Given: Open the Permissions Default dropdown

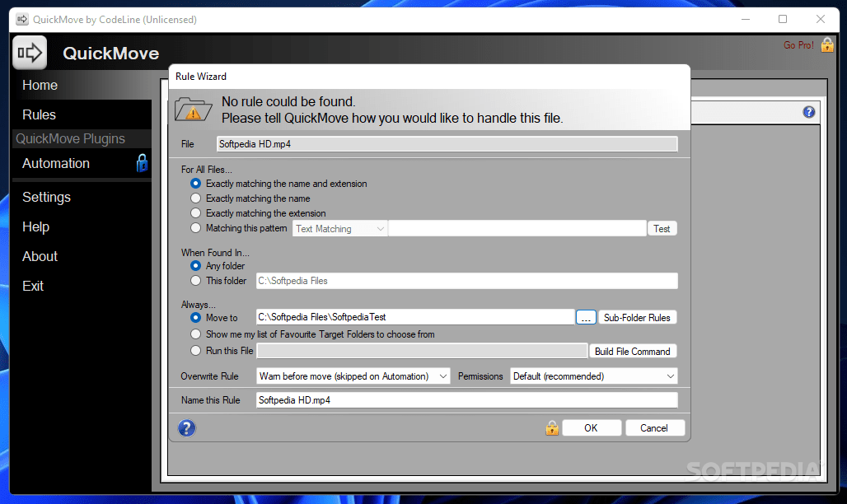Looking at the screenshot, I should [594, 376].
